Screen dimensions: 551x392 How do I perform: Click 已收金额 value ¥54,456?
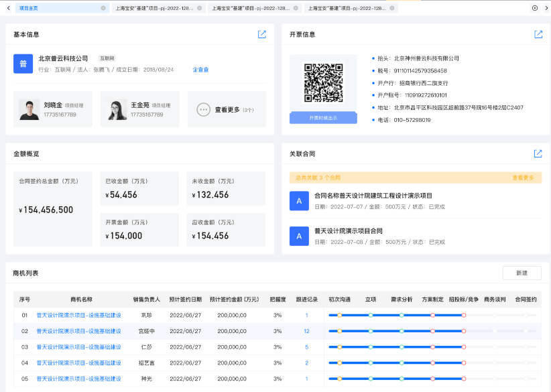pos(121,194)
